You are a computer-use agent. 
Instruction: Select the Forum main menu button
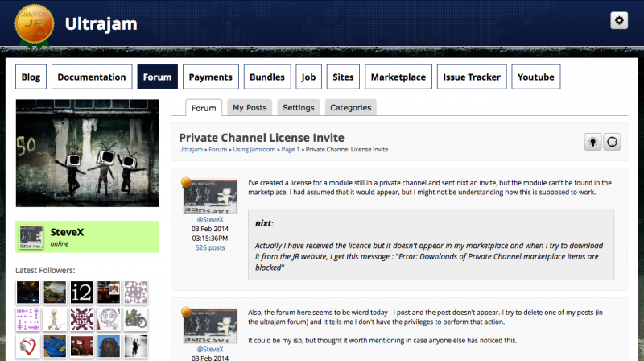[157, 77]
